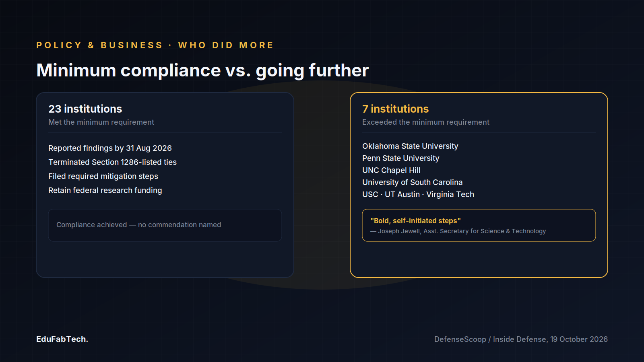Click 'University of South Carolina' entry

412,182
